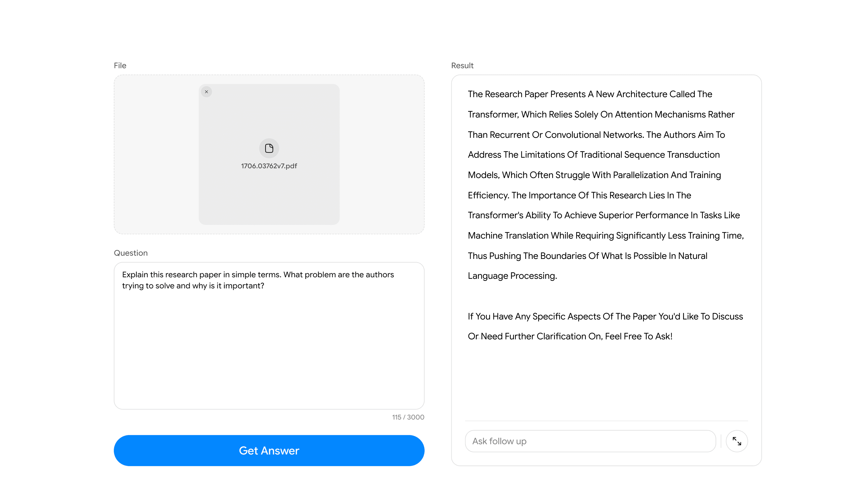Click the 1706.03762v7.pdf file name
The image size is (868, 488).
pos(269,166)
